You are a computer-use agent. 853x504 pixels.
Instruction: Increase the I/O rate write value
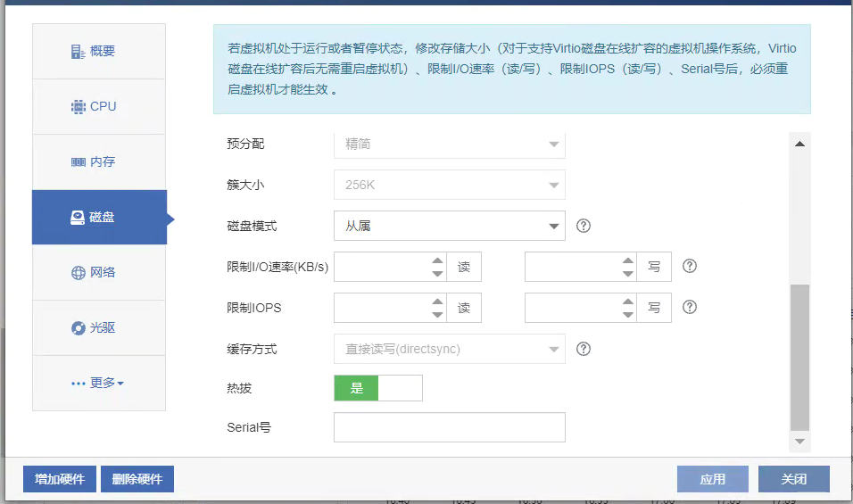[628, 260]
